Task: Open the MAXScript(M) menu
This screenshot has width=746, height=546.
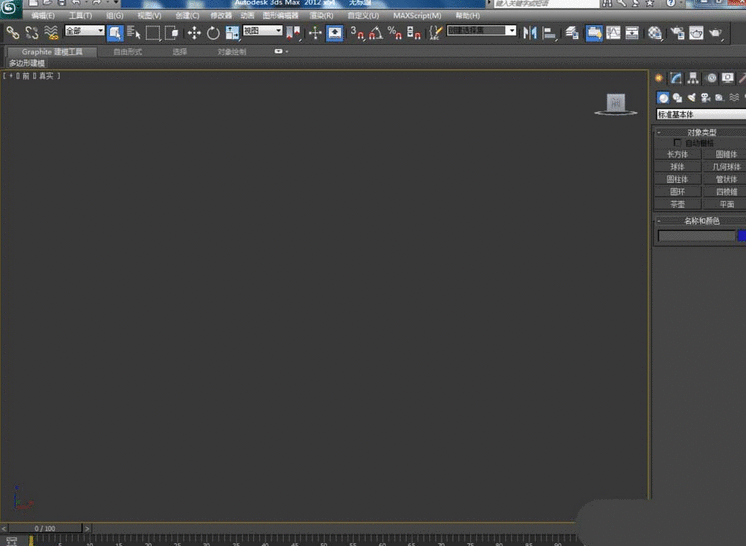Action: [x=417, y=16]
